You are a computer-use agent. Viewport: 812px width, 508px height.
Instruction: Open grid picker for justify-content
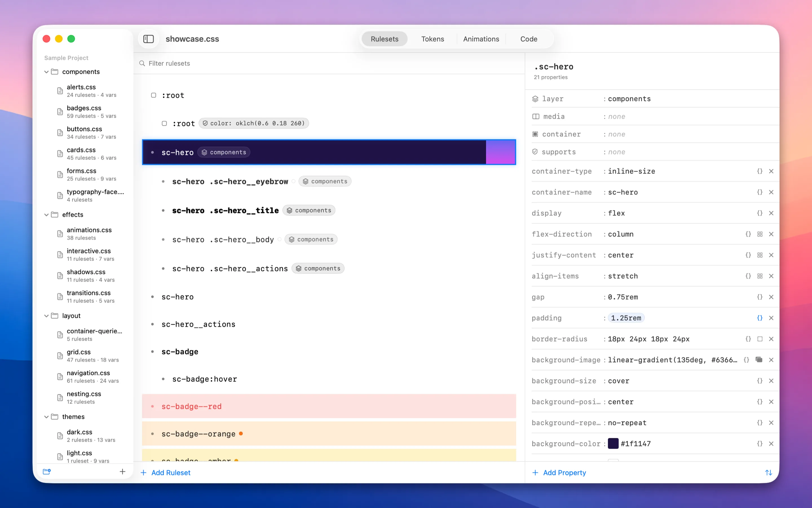pos(760,255)
